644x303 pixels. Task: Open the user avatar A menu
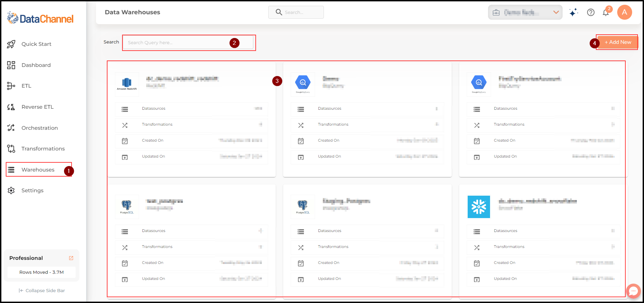(x=624, y=12)
